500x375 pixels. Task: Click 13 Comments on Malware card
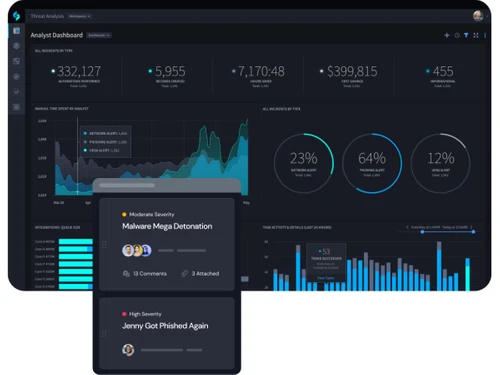point(150,274)
